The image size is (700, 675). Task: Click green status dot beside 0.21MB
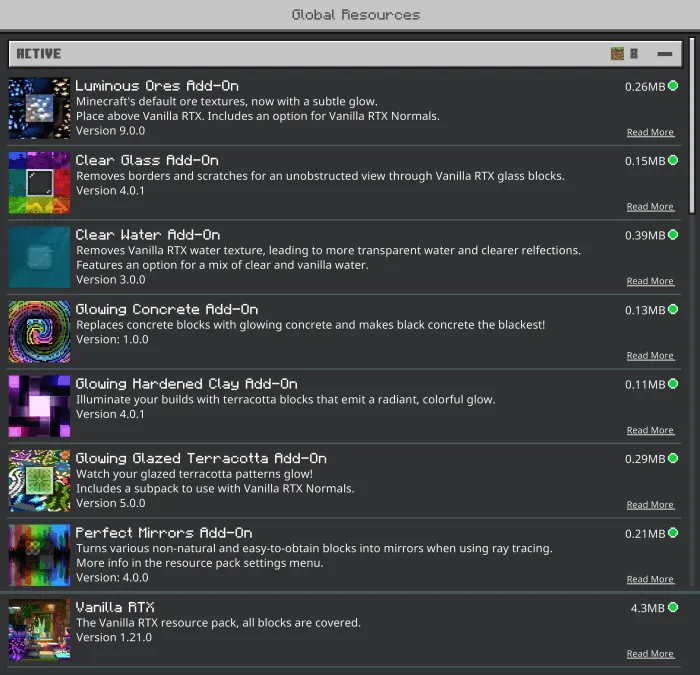pyautogui.click(x=673, y=533)
